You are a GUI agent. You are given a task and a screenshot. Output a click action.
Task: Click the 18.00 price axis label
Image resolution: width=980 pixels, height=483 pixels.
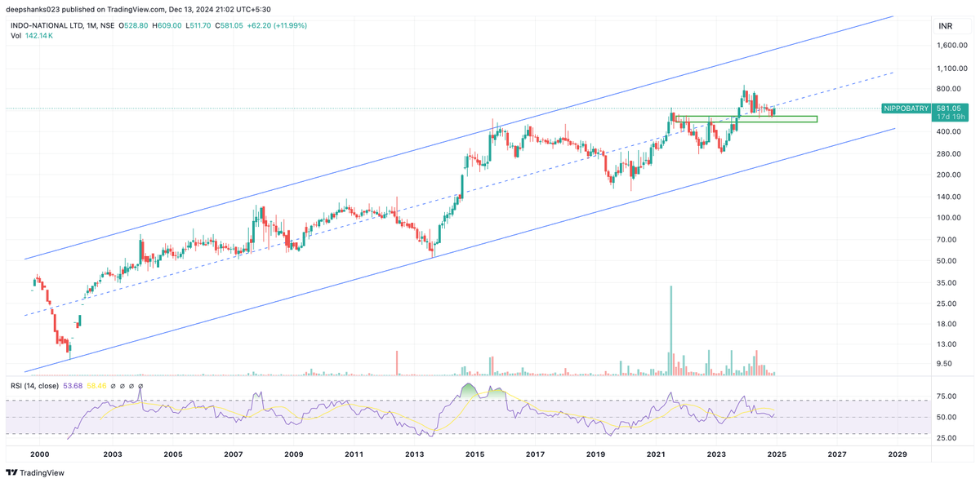tap(947, 324)
